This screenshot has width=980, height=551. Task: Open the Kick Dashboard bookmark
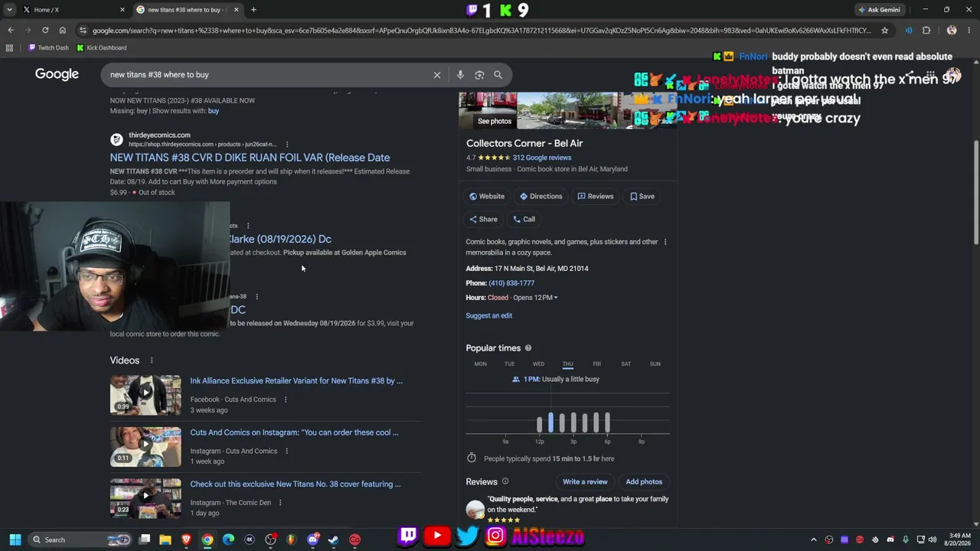tap(101, 47)
